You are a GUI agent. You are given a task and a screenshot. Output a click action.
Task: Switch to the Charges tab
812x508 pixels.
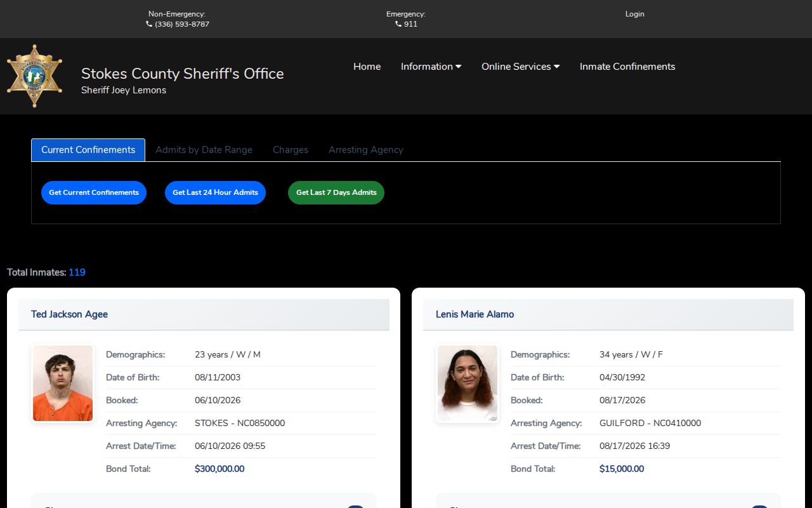click(291, 150)
